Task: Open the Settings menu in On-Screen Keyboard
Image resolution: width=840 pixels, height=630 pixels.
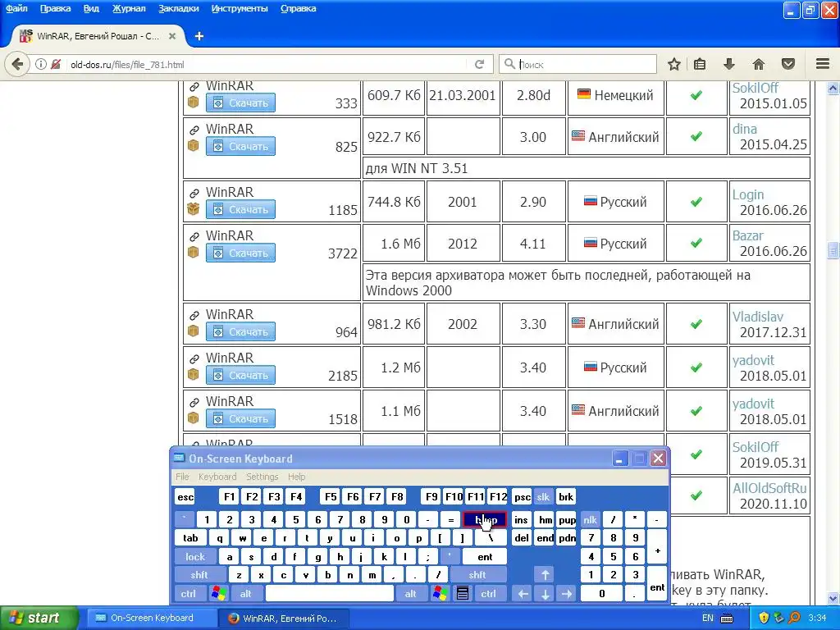Action: [x=262, y=477]
